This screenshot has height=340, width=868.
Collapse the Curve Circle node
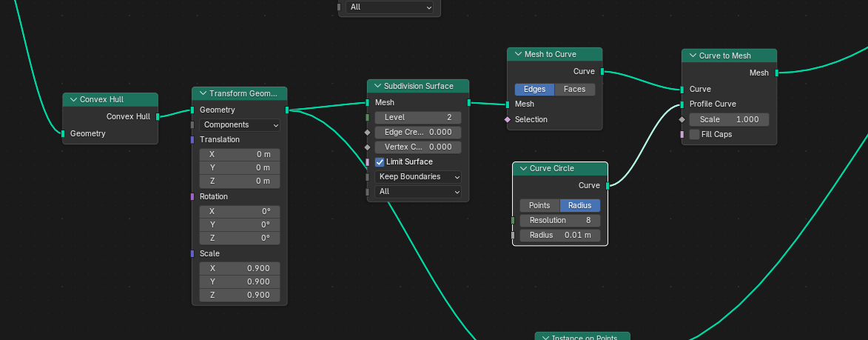click(x=523, y=168)
